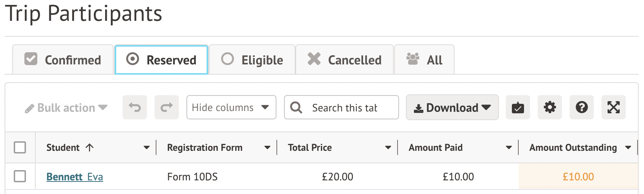Open the Eligible participants tab
Image resolution: width=644 pixels, height=194 pixels.
point(252,60)
